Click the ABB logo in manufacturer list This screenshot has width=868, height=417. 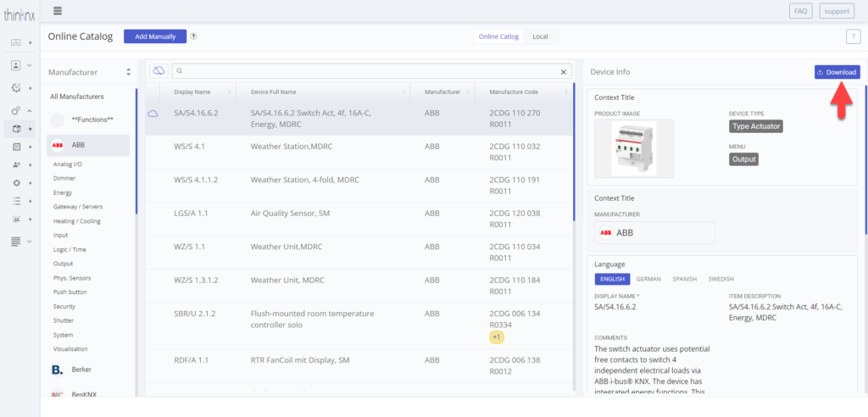pyautogui.click(x=57, y=145)
